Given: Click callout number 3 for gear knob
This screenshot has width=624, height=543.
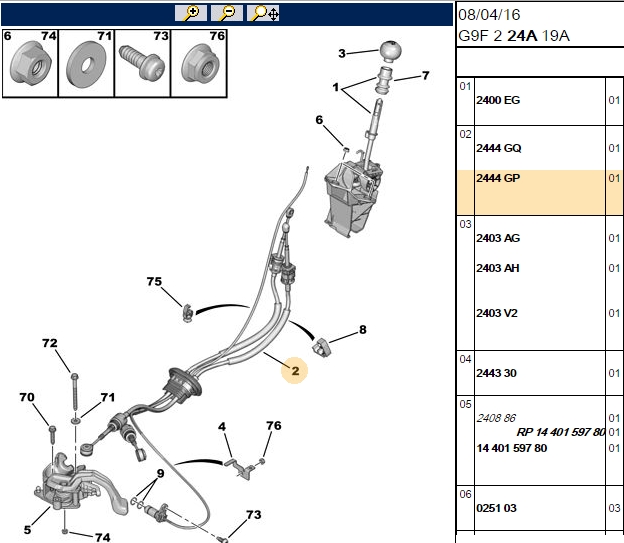Looking at the screenshot, I should [342, 53].
